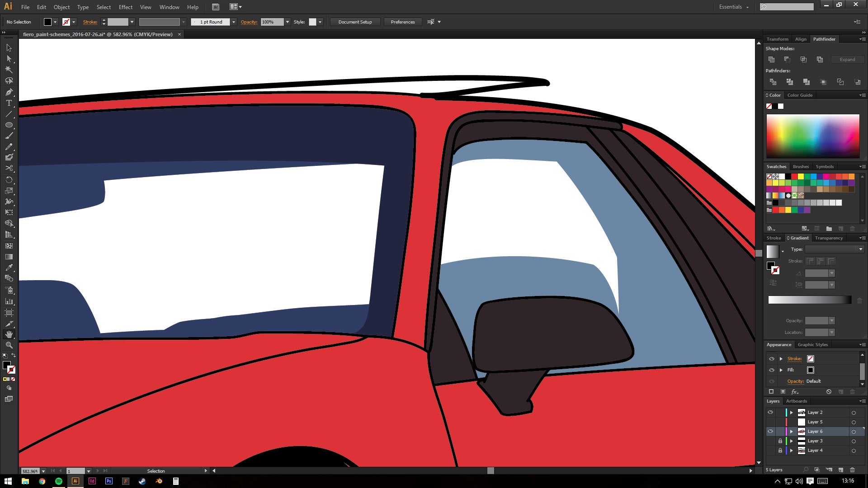
Task: Pick a color from the Color spectrum
Action: (813, 136)
